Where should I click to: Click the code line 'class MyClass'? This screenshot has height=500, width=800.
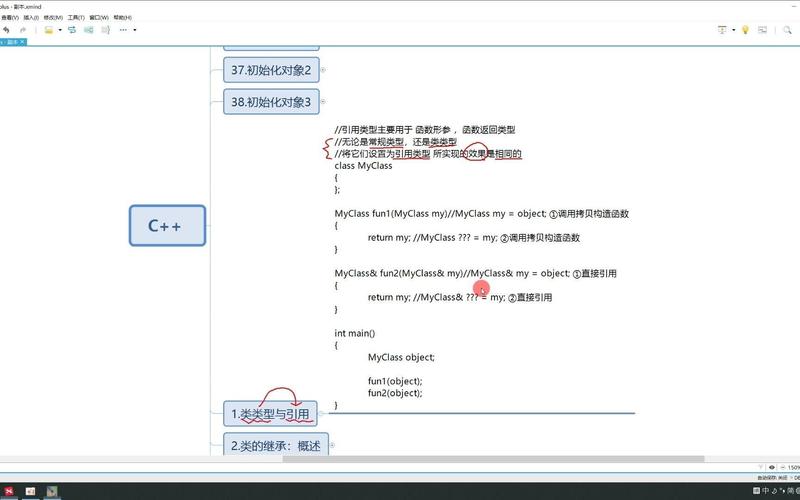coord(363,166)
